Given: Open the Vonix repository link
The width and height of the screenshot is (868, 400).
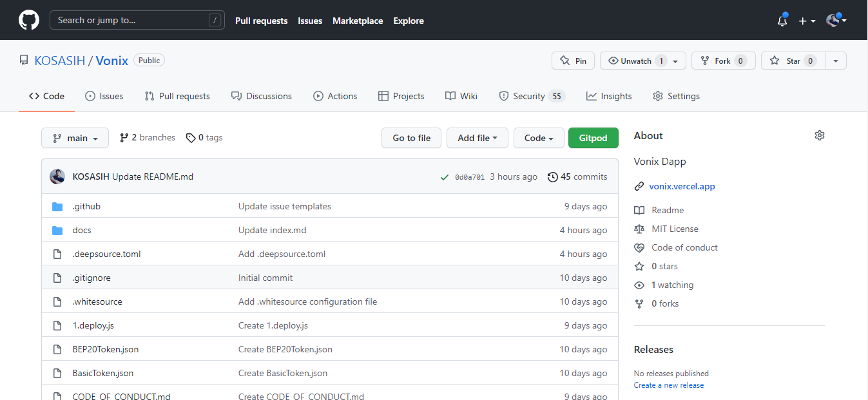Looking at the screenshot, I should [112, 61].
